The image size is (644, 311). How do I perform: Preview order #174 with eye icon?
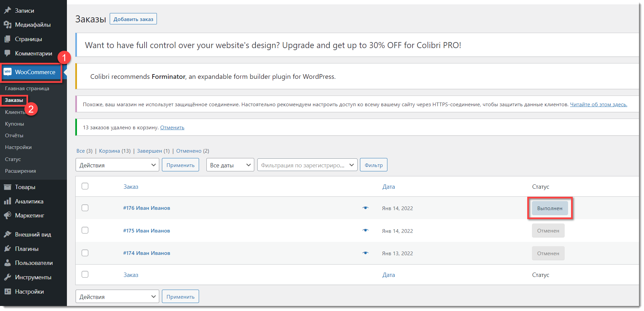(x=365, y=253)
